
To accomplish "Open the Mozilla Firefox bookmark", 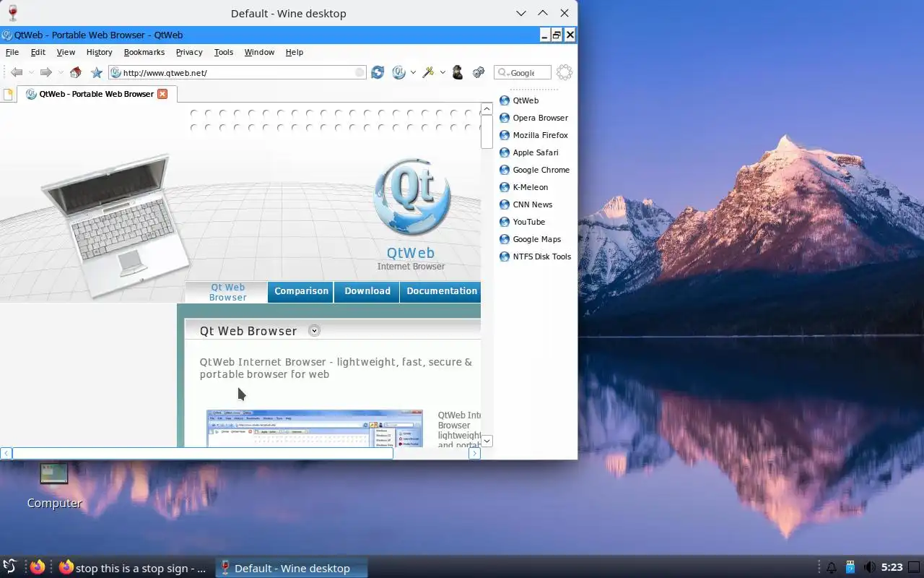I will tap(534, 135).
